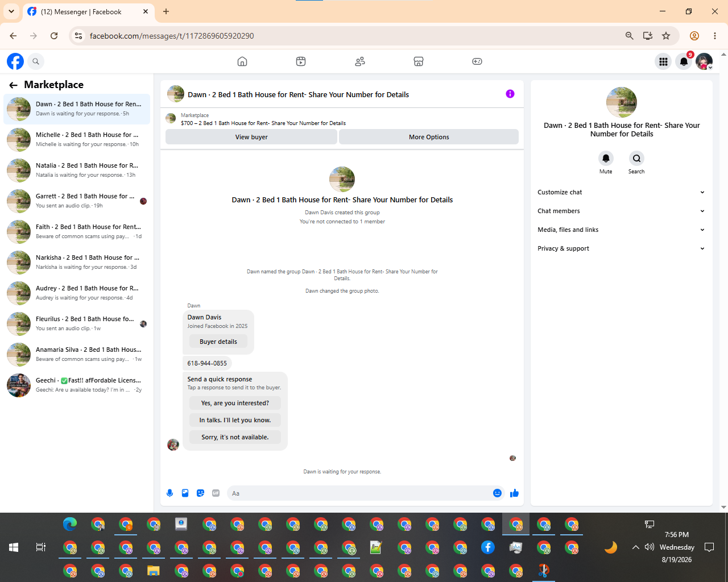Open the Faith conversation
The height and width of the screenshot is (582, 728).
click(x=77, y=231)
